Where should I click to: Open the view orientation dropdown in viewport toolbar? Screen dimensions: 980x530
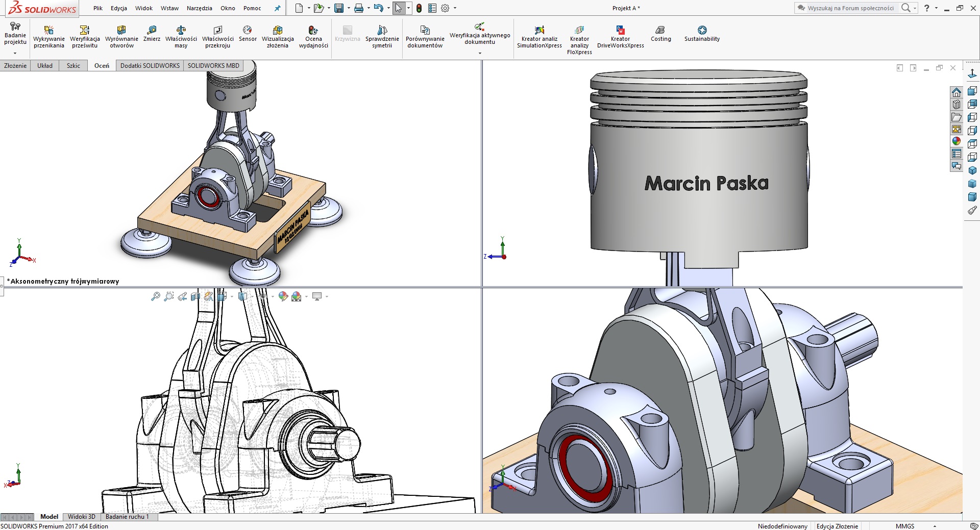[232, 296]
